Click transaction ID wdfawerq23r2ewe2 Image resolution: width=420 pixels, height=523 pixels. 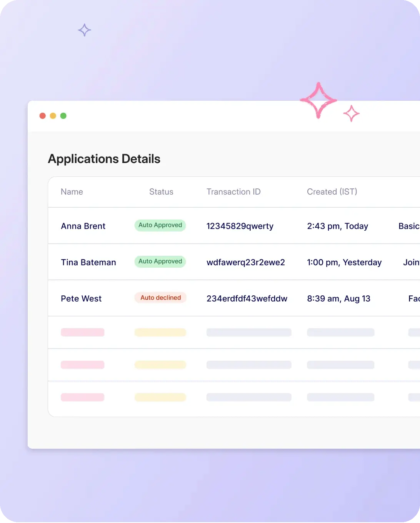click(x=246, y=262)
